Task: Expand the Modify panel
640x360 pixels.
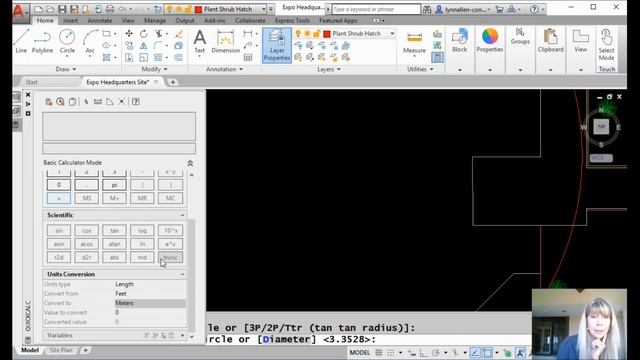Action: pos(154,69)
